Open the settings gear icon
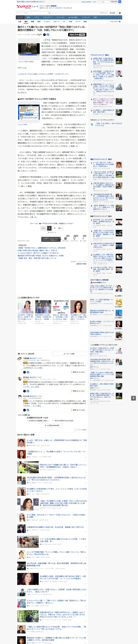Viewport: 138px width, 644px height. click(x=120, y=13)
